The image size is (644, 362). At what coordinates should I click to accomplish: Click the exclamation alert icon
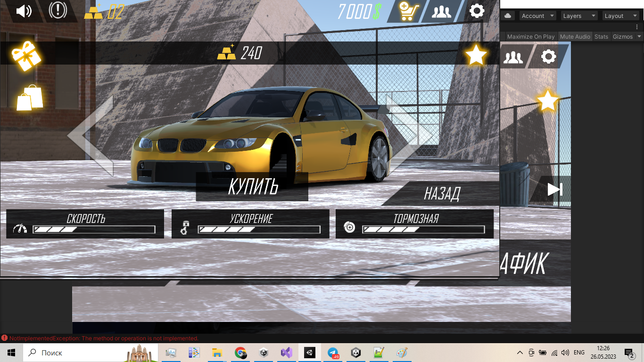pos(58,11)
